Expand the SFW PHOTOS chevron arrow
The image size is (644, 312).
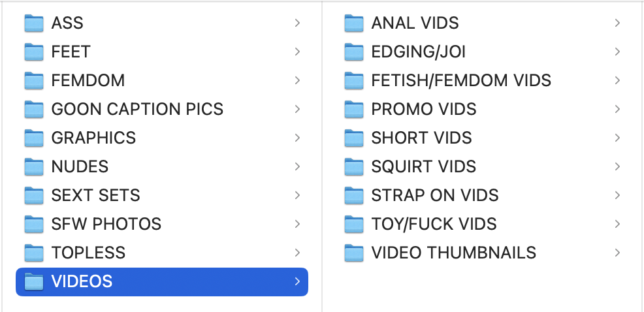(297, 224)
